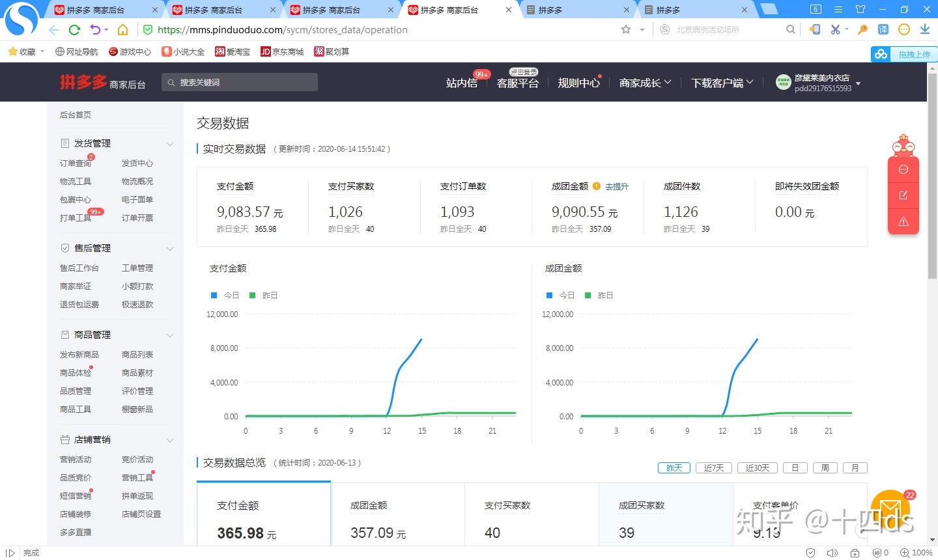Select the 月 range option
The height and width of the screenshot is (560, 938).
(855, 468)
